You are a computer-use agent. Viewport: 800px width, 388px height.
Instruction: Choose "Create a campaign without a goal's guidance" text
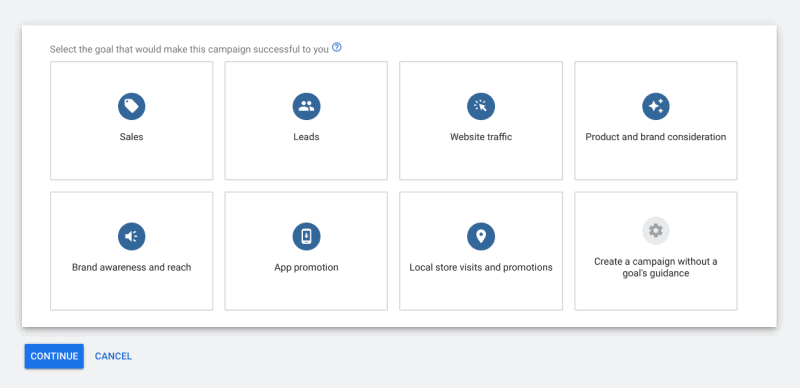tap(656, 268)
